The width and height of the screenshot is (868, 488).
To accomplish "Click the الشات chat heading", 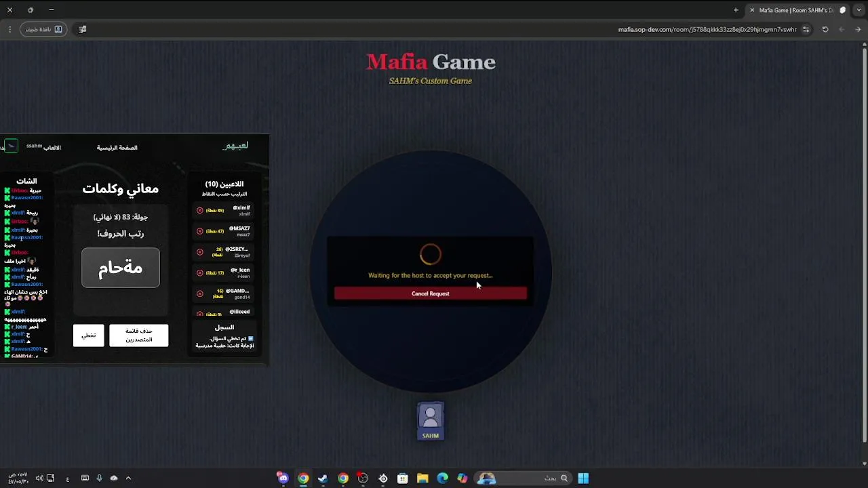I will coord(26,181).
